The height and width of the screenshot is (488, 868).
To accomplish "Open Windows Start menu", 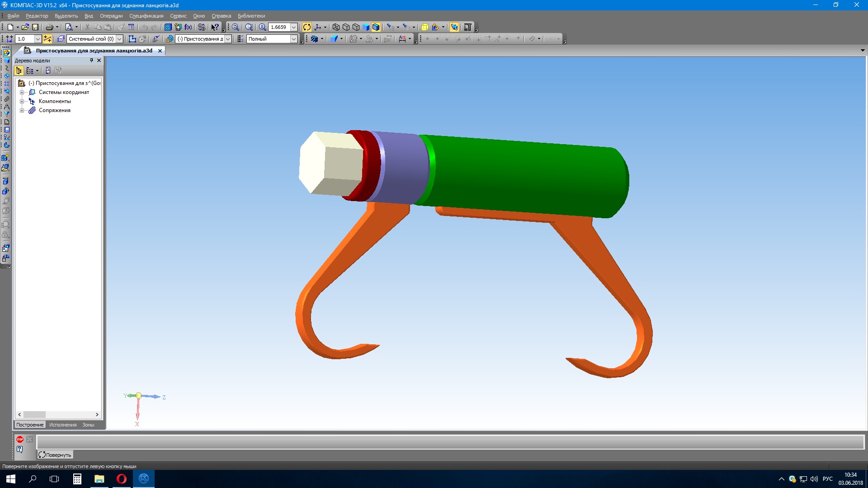I will pyautogui.click(x=11, y=479).
